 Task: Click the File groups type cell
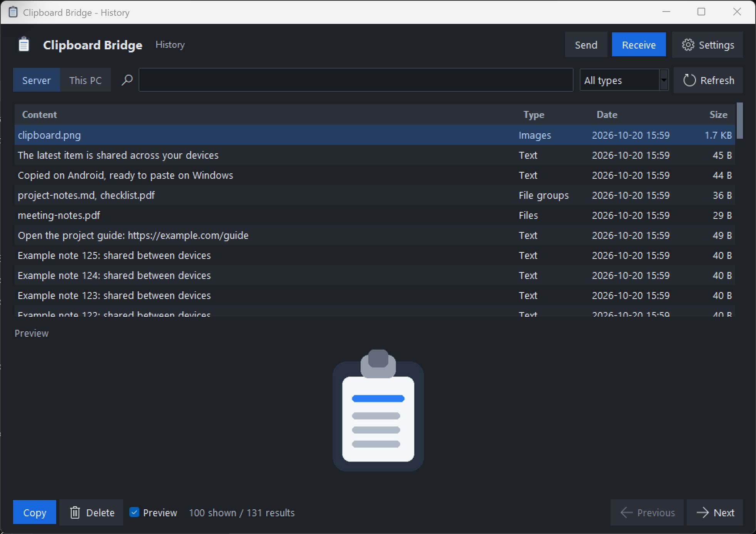tap(544, 195)
